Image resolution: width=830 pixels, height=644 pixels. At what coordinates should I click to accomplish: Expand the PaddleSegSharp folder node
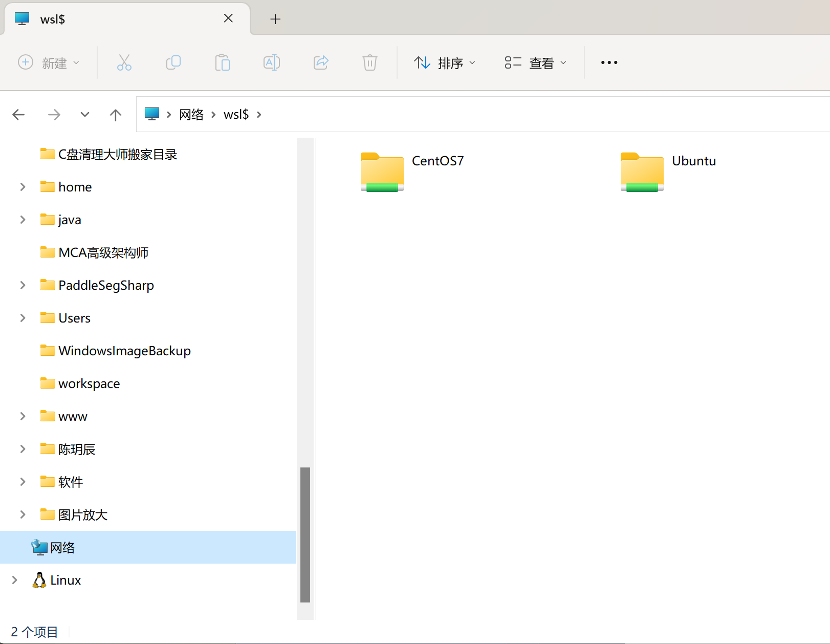point(23,285)
